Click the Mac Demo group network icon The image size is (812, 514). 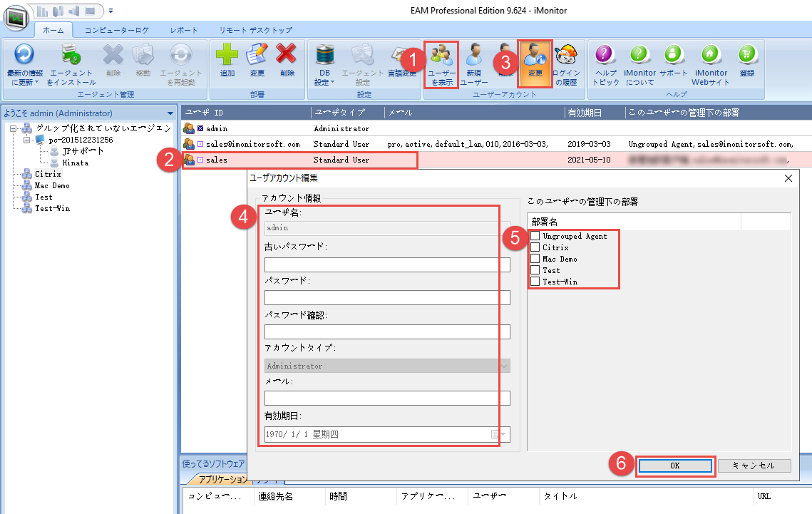click(26, 185)
